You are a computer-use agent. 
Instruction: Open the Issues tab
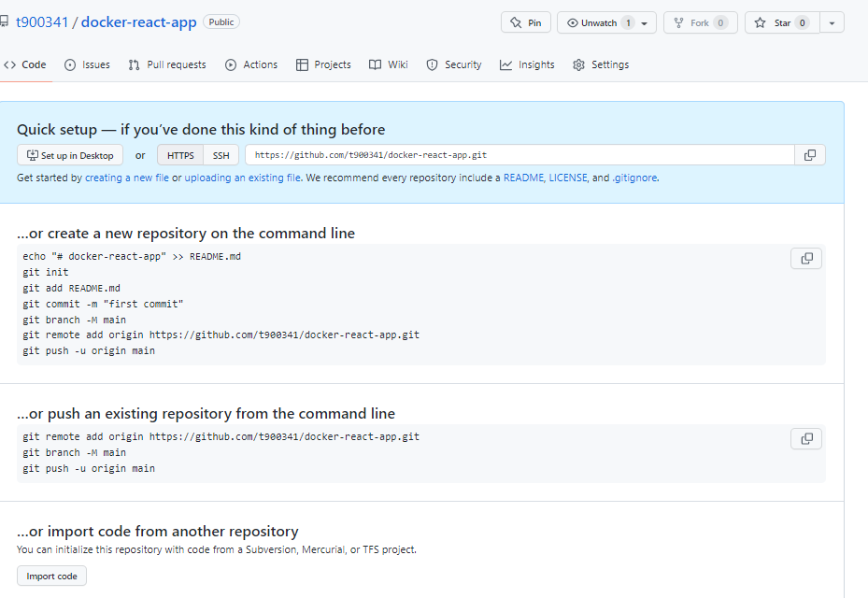(88, 64)
